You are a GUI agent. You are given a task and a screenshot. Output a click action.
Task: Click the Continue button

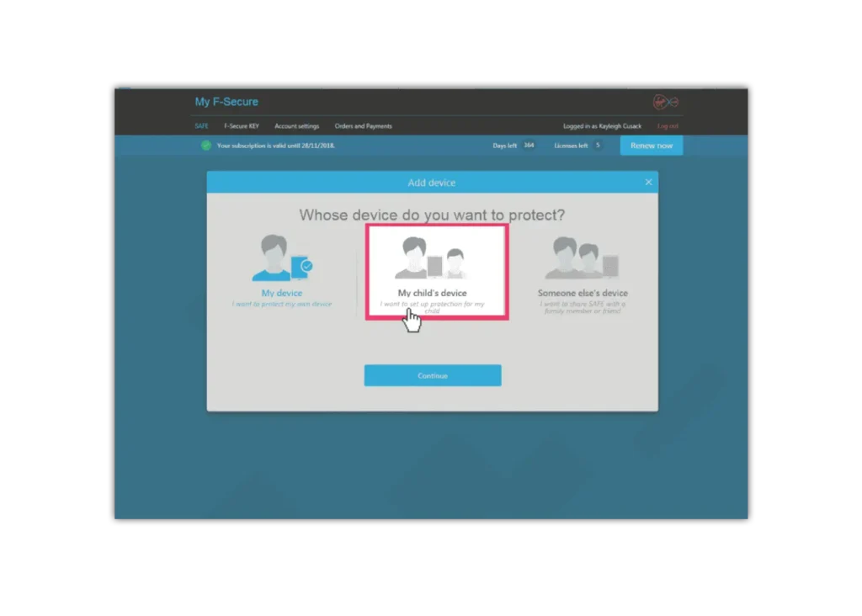click(433, 375)
